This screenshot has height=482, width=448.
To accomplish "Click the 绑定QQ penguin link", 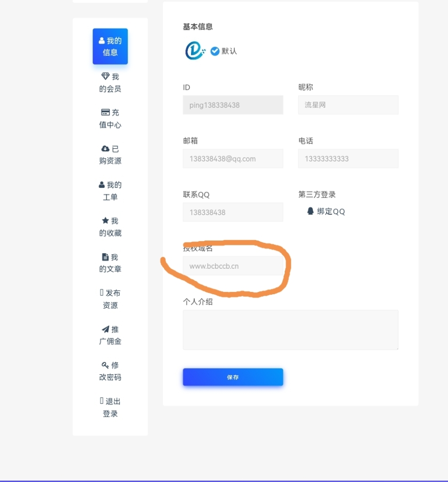I will 326,211.
